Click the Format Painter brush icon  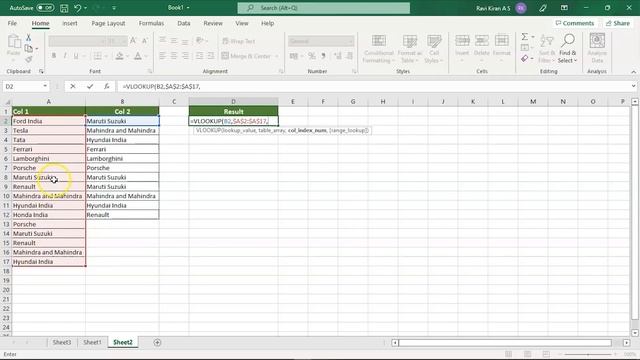pyautogui.click(x=29, y=60)
